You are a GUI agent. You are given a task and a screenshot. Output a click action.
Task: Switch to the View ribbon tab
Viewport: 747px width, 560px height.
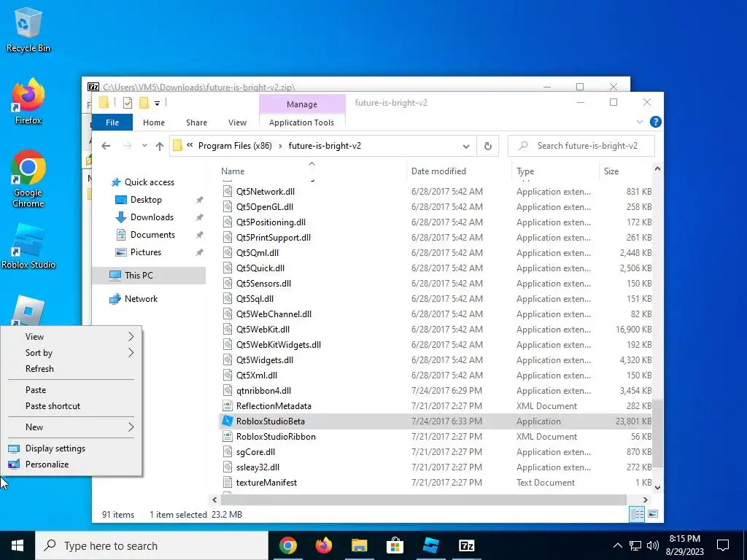(237, 122)
